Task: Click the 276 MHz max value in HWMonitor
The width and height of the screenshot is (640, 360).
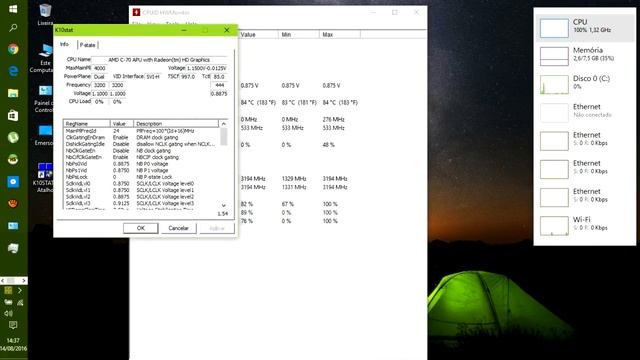Action: (x=333, y=120)
